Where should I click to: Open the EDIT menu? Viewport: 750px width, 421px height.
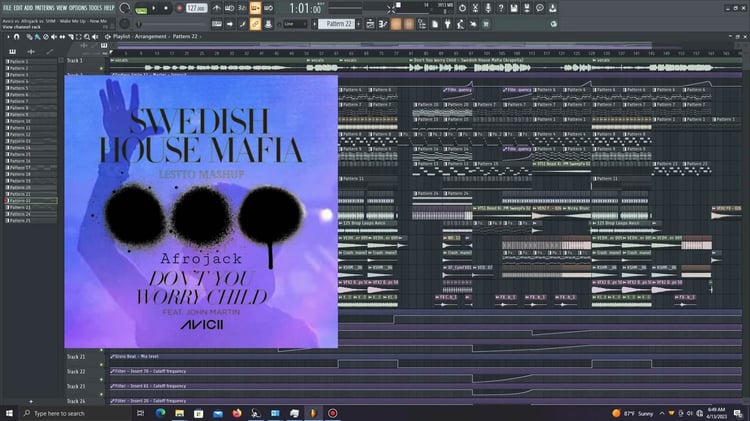tap(18, 8)
